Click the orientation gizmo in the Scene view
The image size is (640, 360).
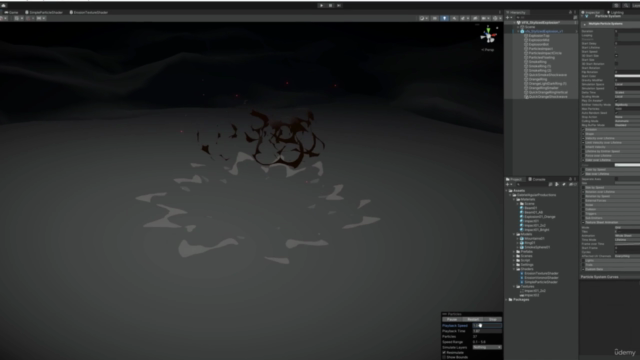tap(488, 36)
